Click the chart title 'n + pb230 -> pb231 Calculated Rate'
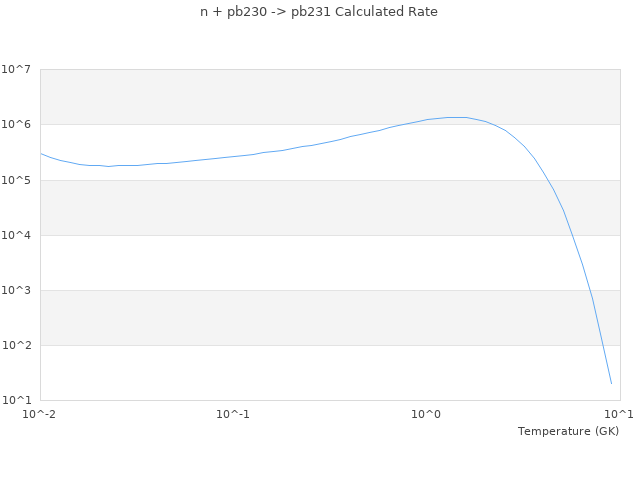 [x=319, y=12]
